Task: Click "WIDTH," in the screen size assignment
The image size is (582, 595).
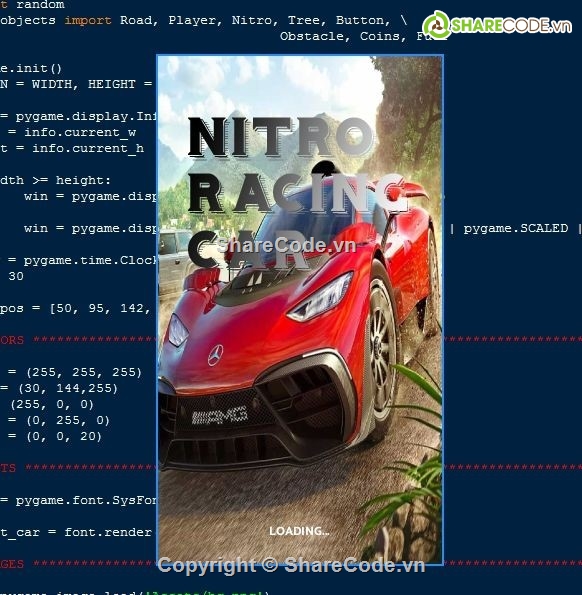Action: [55, 84]
